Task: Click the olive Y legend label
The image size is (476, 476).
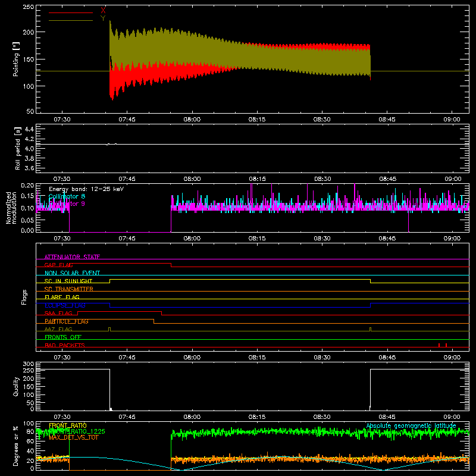Action: pos(103,18)
